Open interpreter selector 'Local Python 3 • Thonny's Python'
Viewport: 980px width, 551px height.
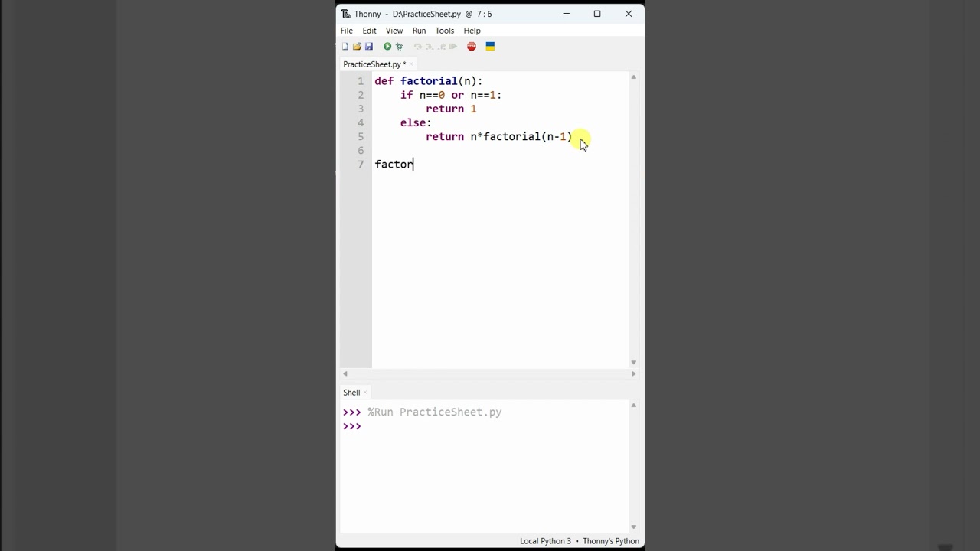pyautogui.click(x=580, y=541)
